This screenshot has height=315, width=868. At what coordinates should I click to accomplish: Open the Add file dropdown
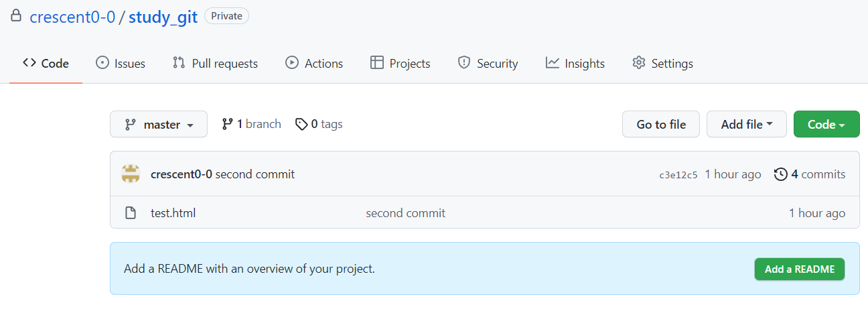click(747, 124)
